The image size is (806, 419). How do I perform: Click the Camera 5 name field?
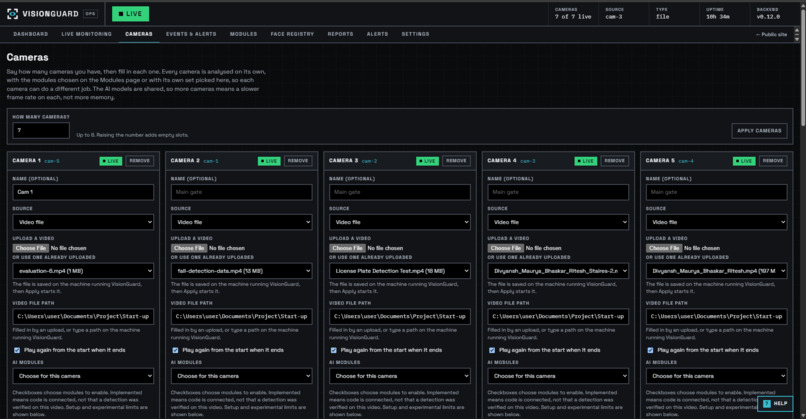pos(716,192)
